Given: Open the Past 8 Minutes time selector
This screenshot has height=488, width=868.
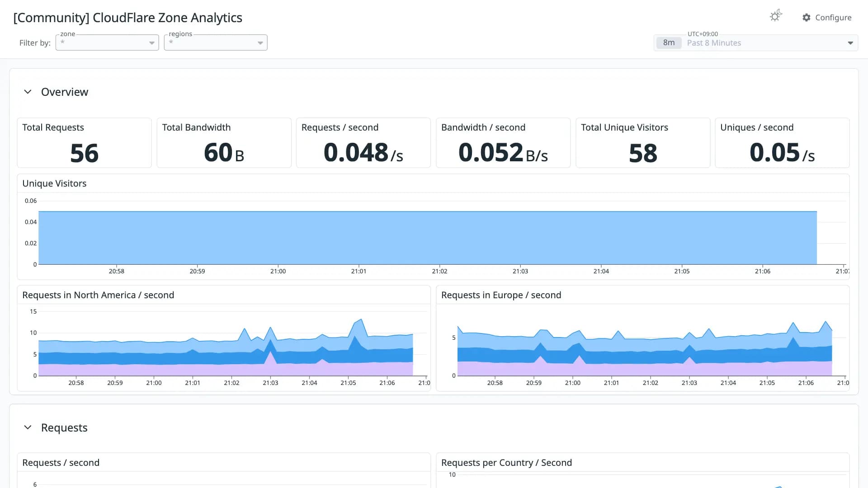Looking at the screenshot, I should pyautogui.click(x=756, y=43).
